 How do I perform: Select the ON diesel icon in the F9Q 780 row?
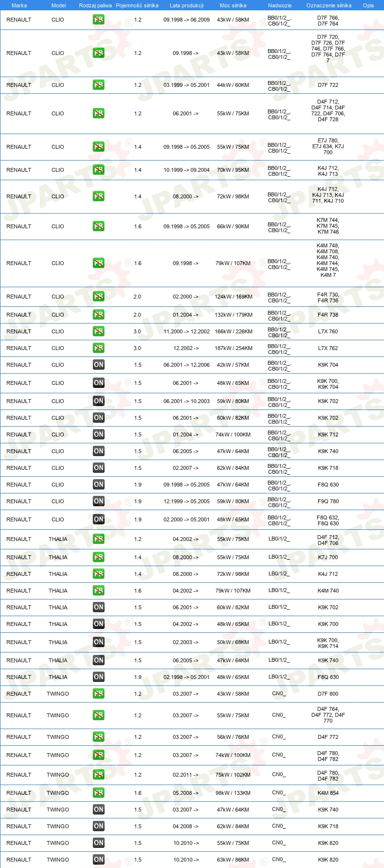tap(99, 501)
